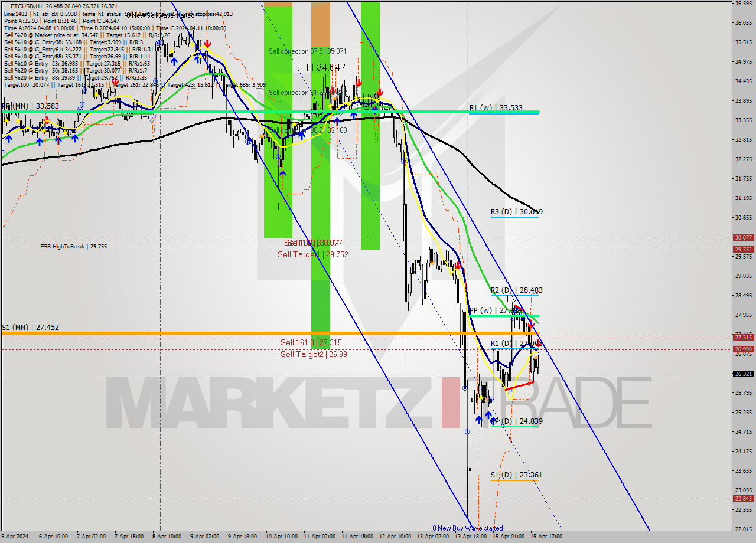
Task: Click the 24.175 price axis value
Action: pyautogui.click(x=743, y=451)
